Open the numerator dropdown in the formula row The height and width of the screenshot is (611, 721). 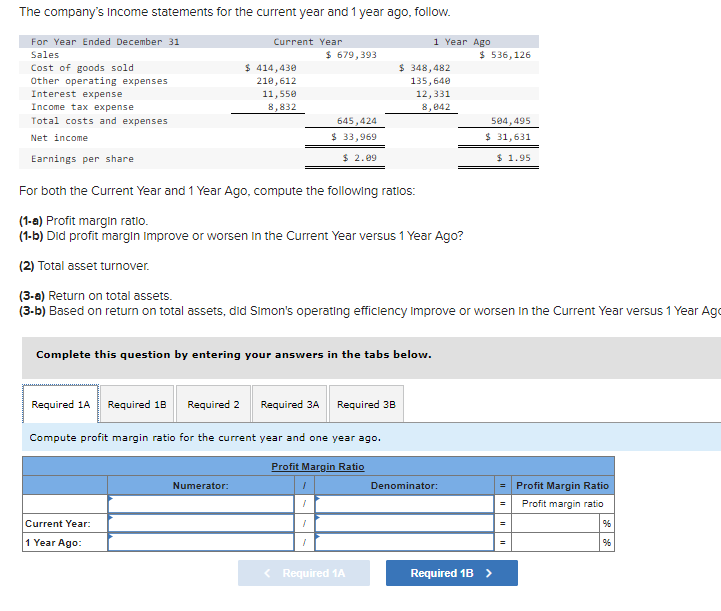pos(201,504)
